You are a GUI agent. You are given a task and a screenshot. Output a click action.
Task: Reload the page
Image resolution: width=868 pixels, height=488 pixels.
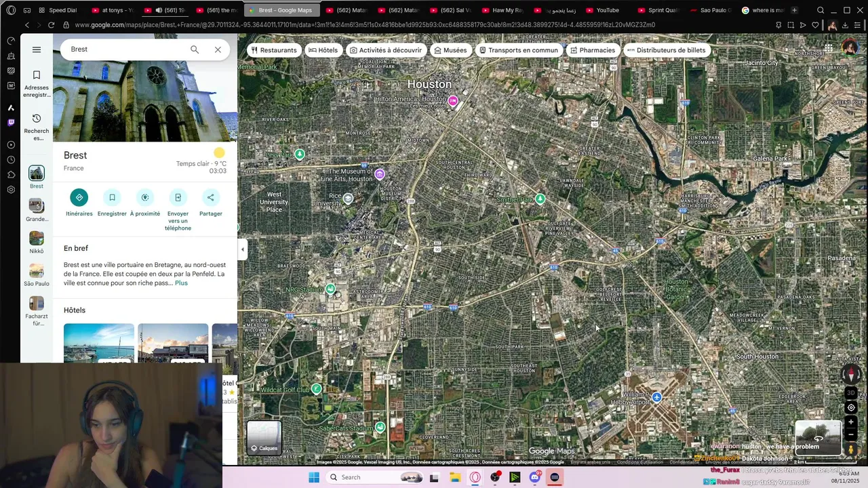tap(51, 25)
